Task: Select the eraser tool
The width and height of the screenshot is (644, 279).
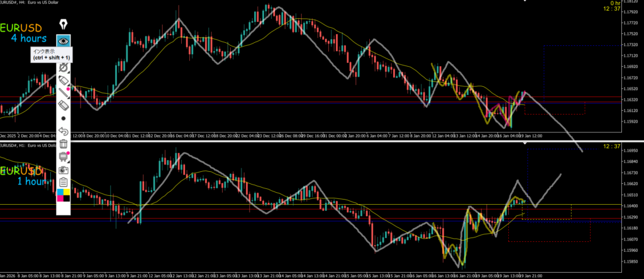Action: point(64,105)
